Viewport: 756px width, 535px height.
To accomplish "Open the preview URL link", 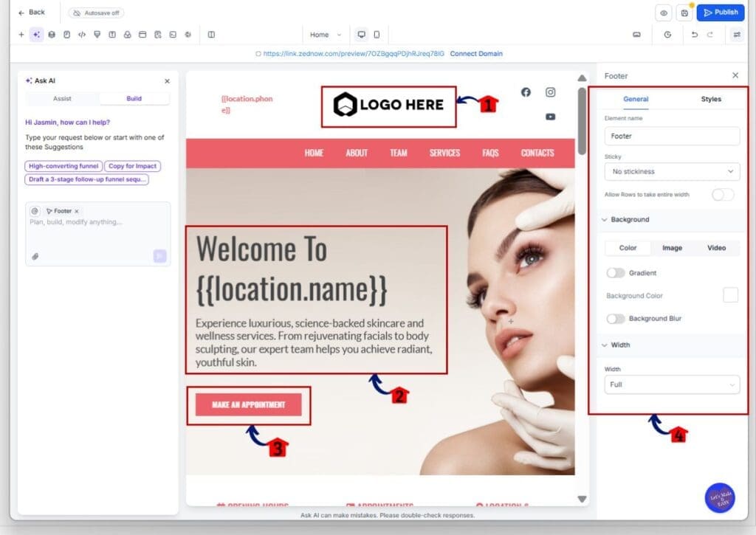I will tap(354, 53).
